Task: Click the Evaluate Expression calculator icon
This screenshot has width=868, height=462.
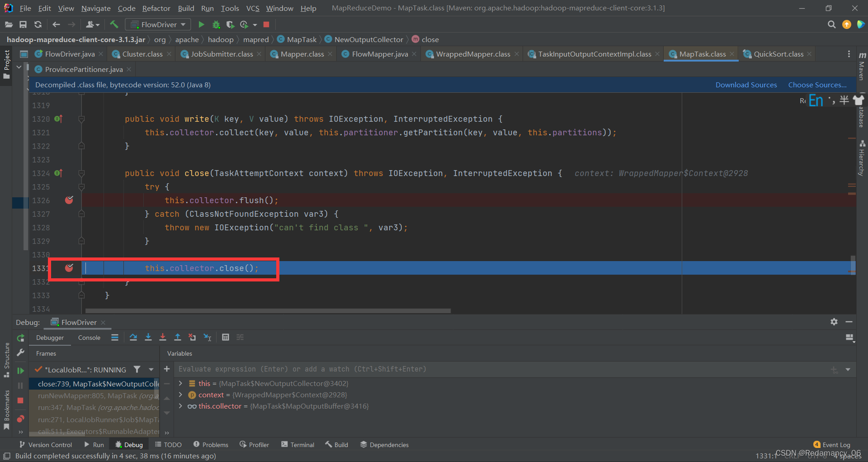Action: [x=226, y=337]
